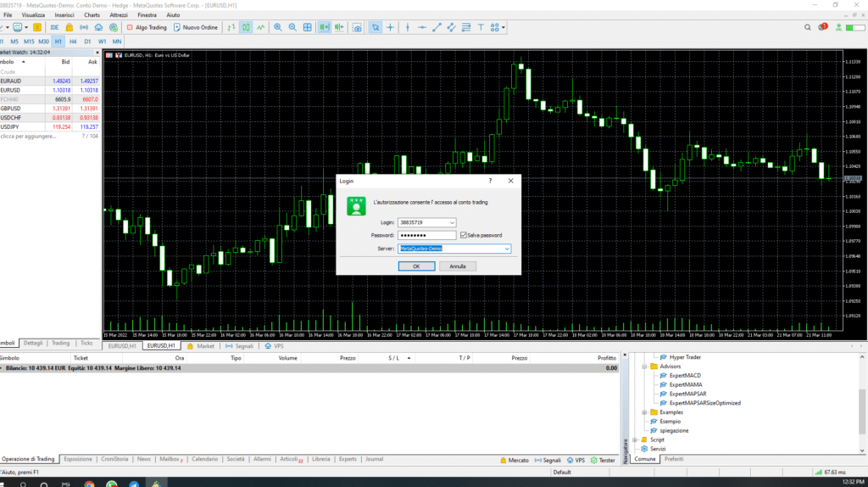Click 'clicca per aggiungere' in Market Watch

tap(28, 137)
